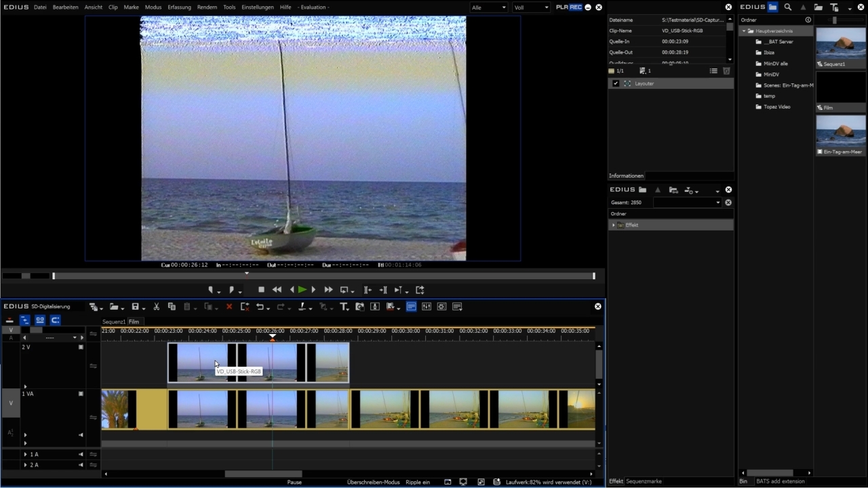Toggle the audio mixer icon in the timeline toolbar
Viewport: 868px width, 488px height.
click(x=427, y=306)
